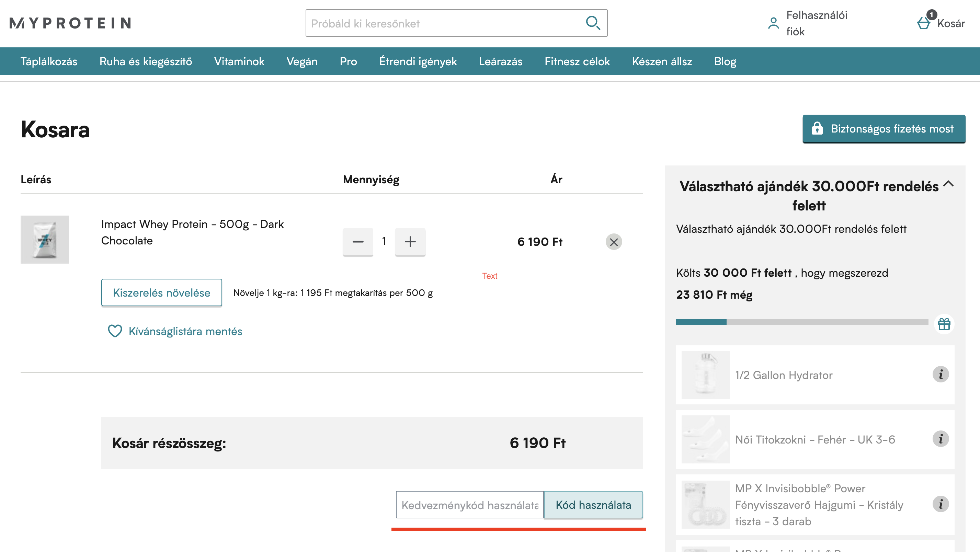Click the quantity value 1
The height and width of the screenshot is (552, 980).
tap(384, 241)
